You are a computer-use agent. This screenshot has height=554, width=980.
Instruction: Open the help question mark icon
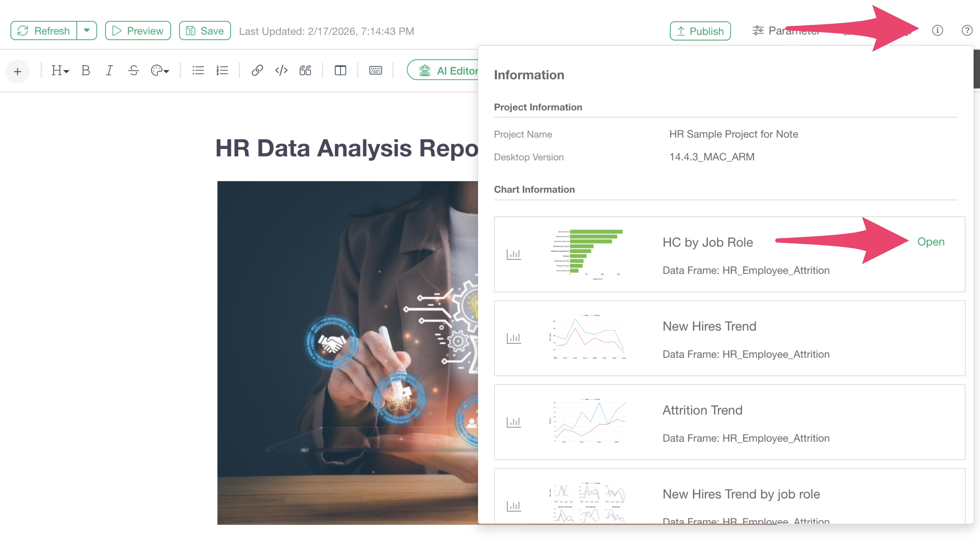click(967, 30)
